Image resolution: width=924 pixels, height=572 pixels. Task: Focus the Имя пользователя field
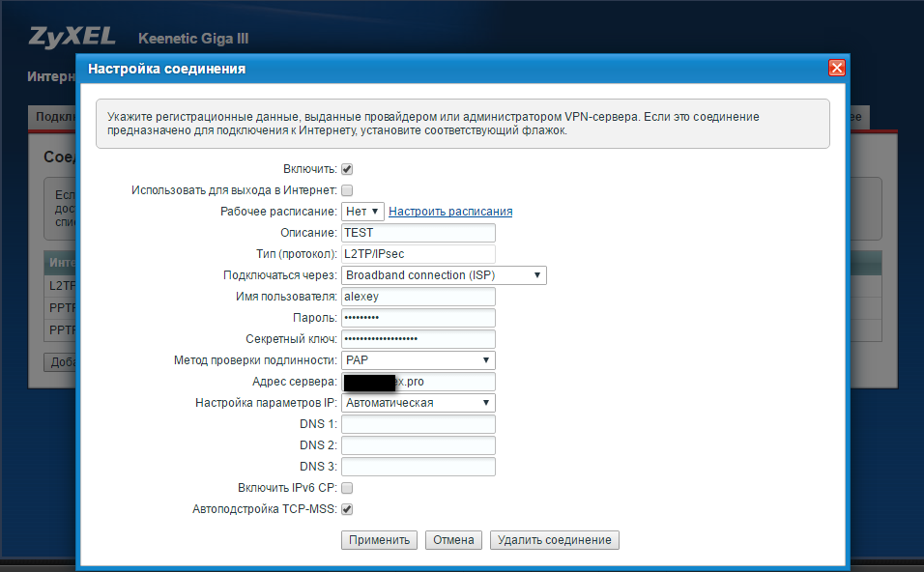(x=418, y=297)
